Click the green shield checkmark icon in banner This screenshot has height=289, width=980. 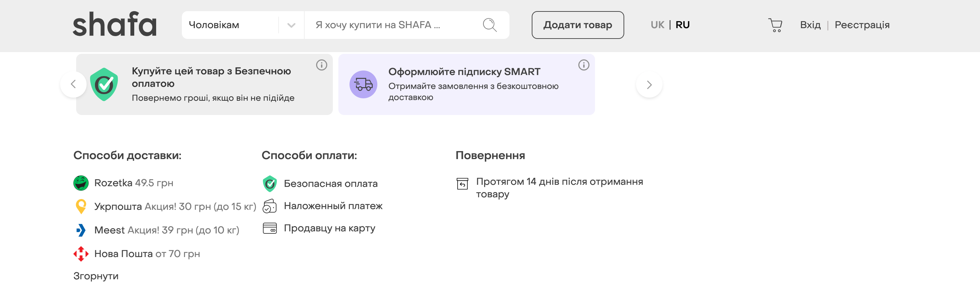tap(104, 84)
